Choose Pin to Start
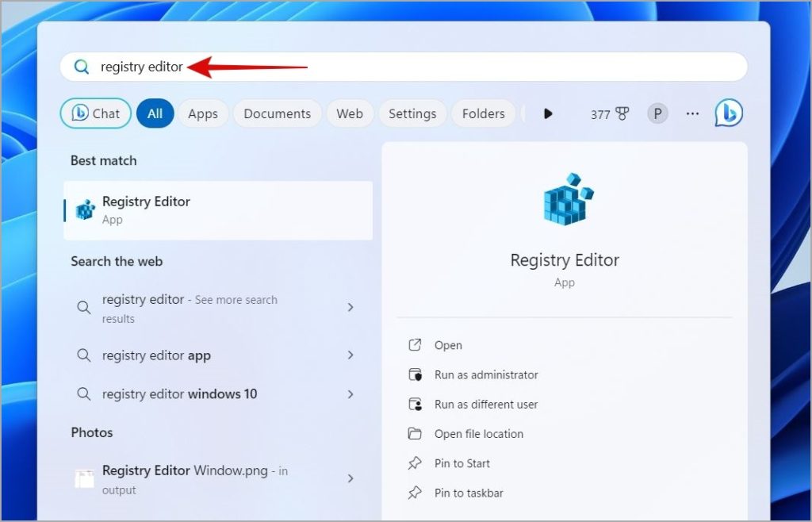The height and width of the screenshot is (522, 812). (x=565, y=463)
